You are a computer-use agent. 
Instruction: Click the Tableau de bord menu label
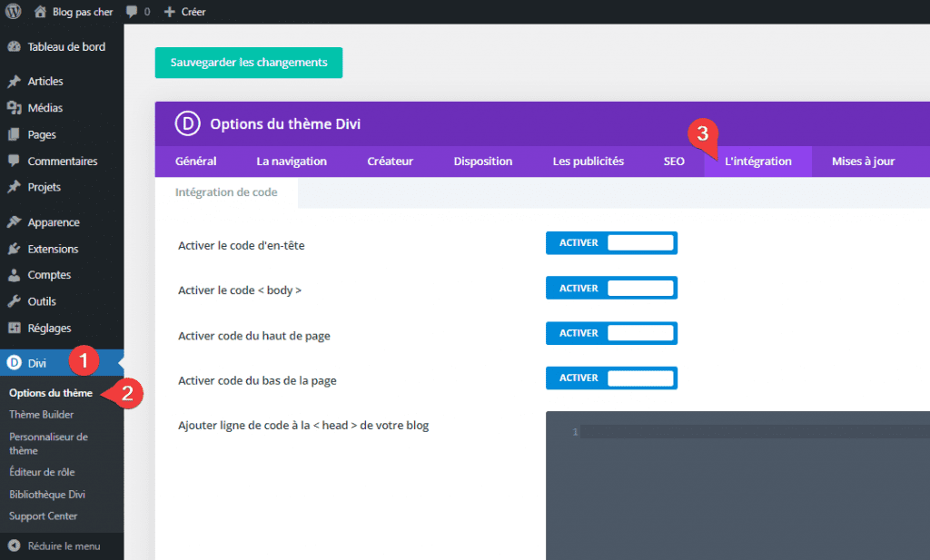tap(66, 47)
